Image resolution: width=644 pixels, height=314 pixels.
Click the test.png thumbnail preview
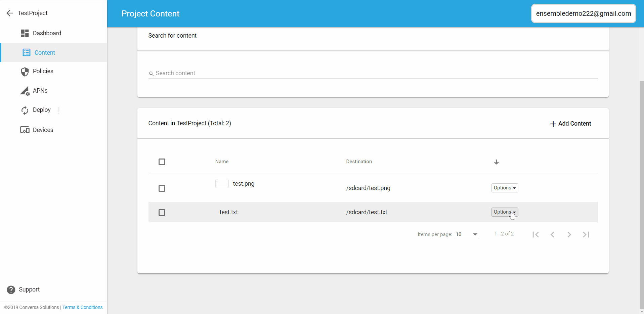(x=222, y=184)
